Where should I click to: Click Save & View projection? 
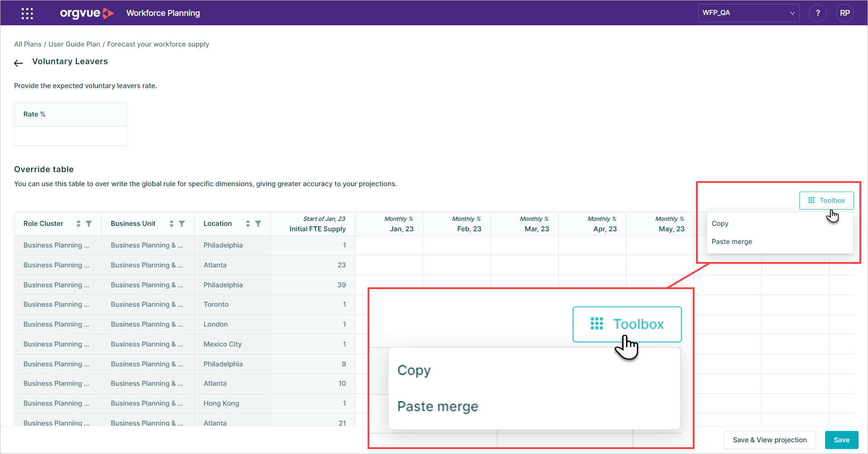pos(769,440)
